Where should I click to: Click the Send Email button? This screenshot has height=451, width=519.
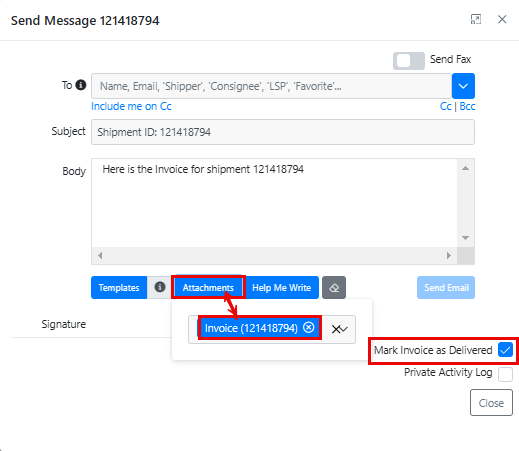click(x=446, y=287)
